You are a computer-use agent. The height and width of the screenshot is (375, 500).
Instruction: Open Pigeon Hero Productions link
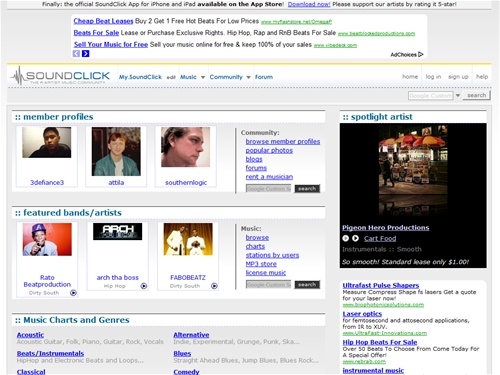386,228
